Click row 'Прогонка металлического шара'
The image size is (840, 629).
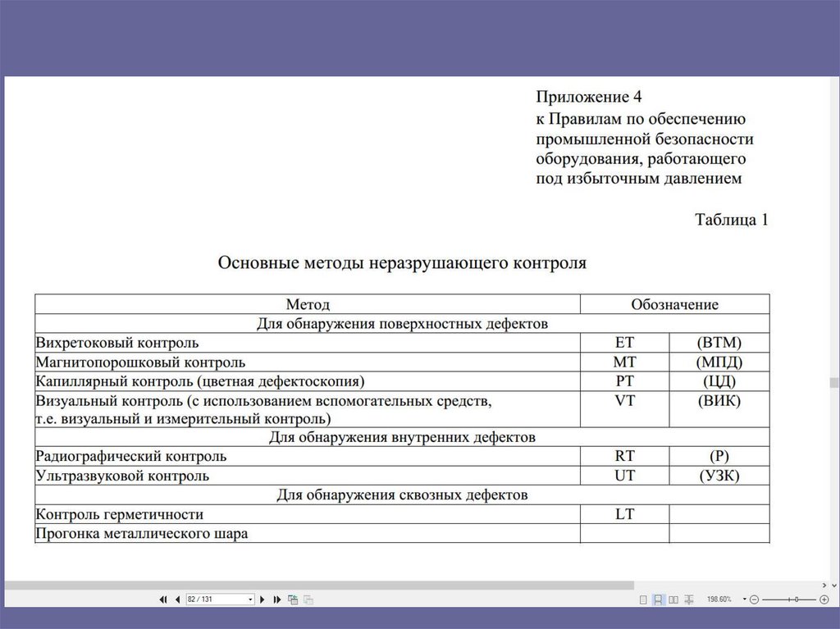click(x=308, y=533)
